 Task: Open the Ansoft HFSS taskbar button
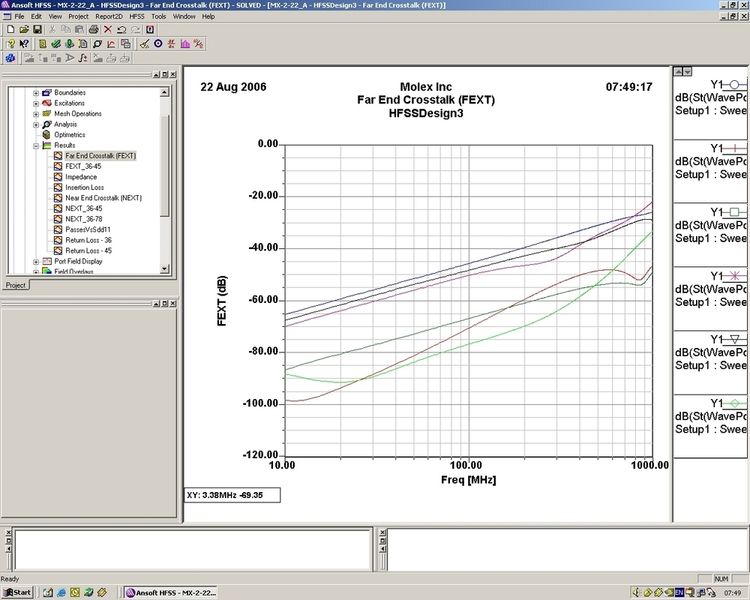tap(171, 593)
